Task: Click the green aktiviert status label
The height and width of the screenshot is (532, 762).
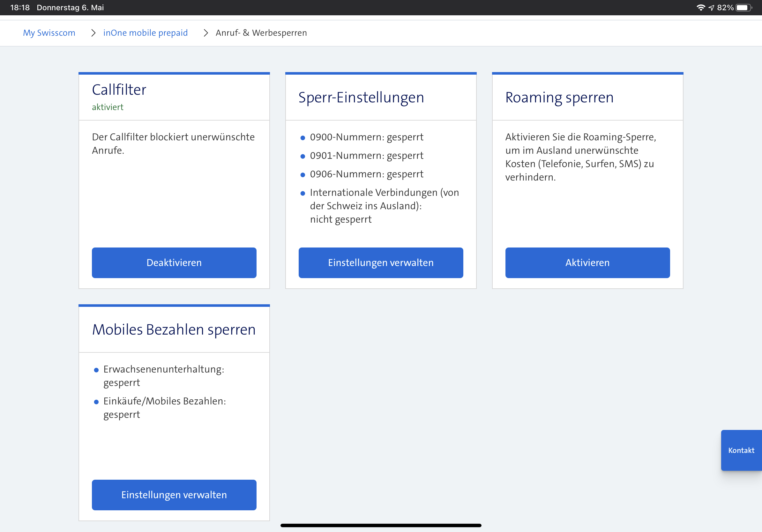Action: [108, 107]
